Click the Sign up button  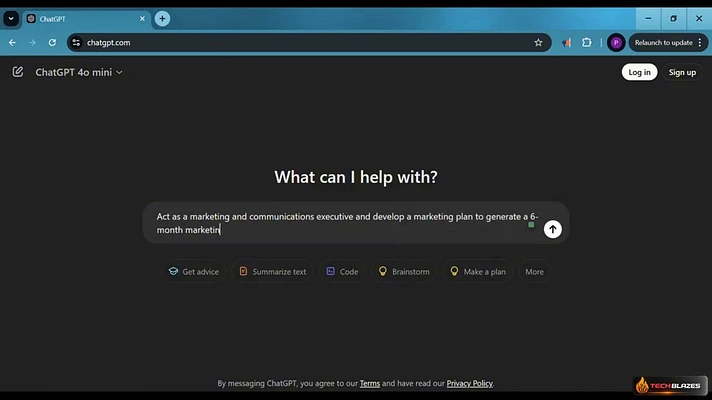point(682,72)
